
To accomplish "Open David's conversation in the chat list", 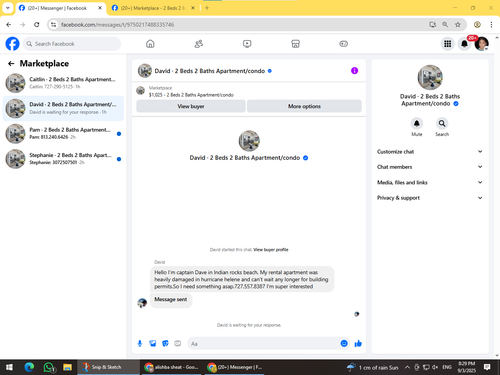I will point(63,108).
